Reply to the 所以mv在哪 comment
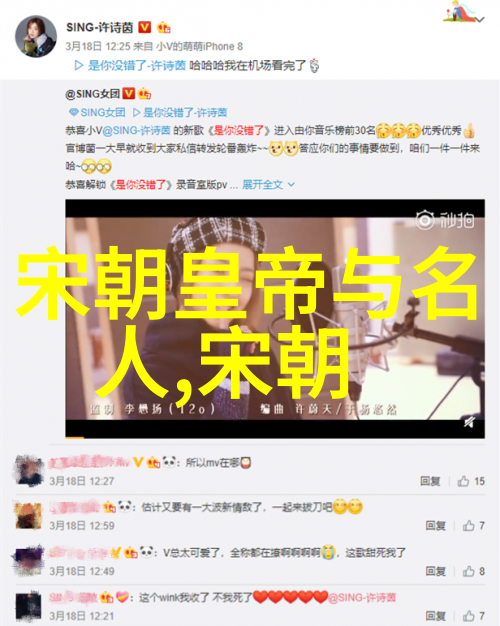 click(x=430, y=481)
